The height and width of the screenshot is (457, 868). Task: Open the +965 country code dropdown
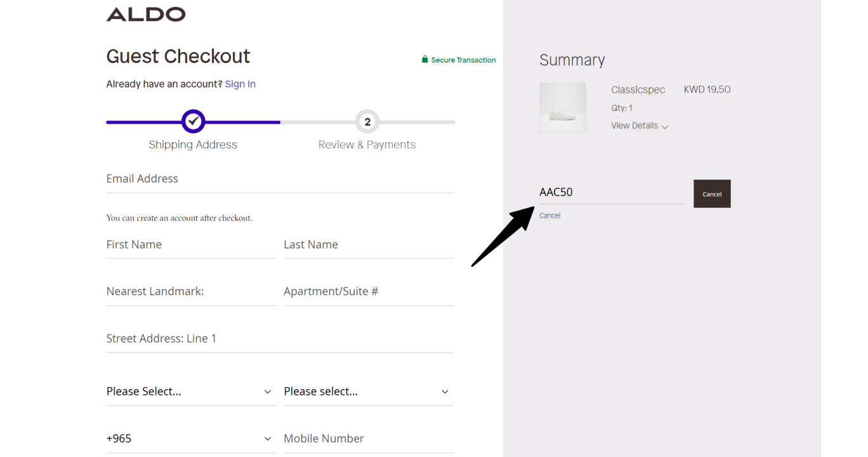191,439
